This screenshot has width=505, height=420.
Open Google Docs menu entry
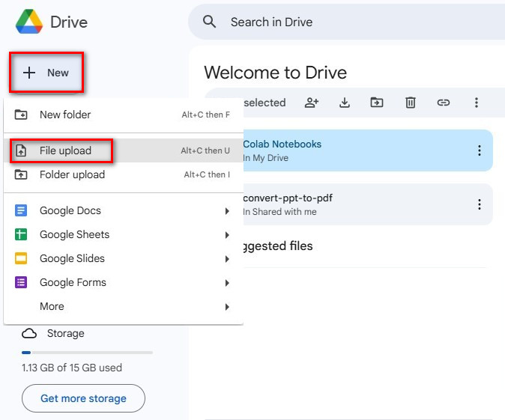coord(124,210)
